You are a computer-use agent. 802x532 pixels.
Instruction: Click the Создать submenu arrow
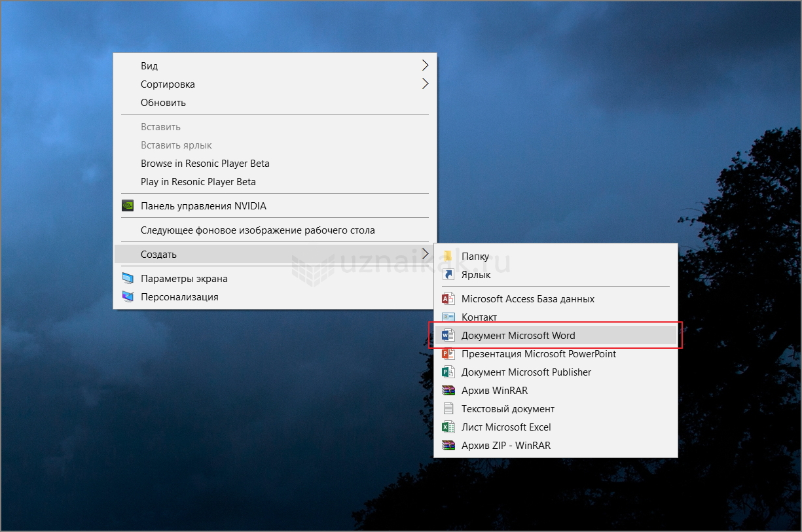click(x=425, y=254)
